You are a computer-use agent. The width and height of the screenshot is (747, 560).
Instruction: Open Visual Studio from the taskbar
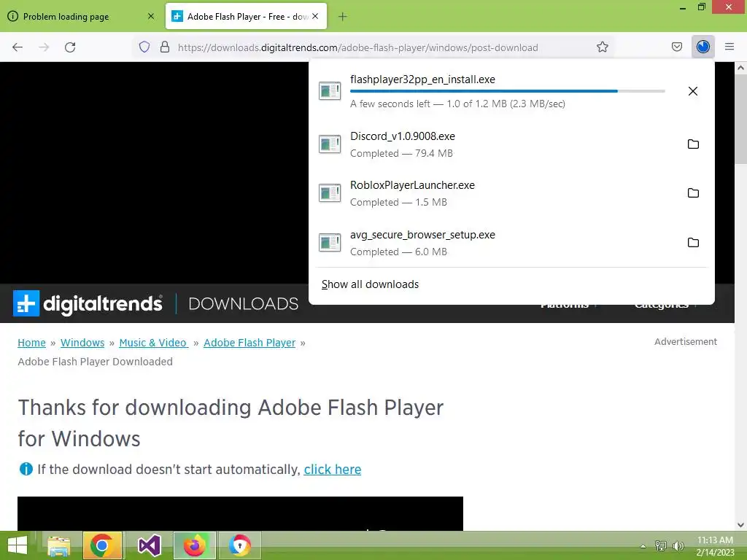point(149,545)
